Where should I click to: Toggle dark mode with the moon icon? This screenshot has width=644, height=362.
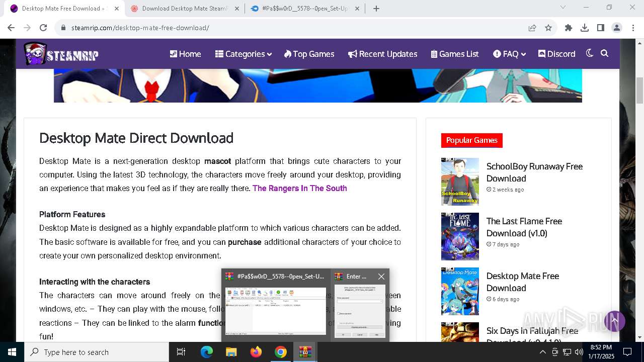(590, 53)
